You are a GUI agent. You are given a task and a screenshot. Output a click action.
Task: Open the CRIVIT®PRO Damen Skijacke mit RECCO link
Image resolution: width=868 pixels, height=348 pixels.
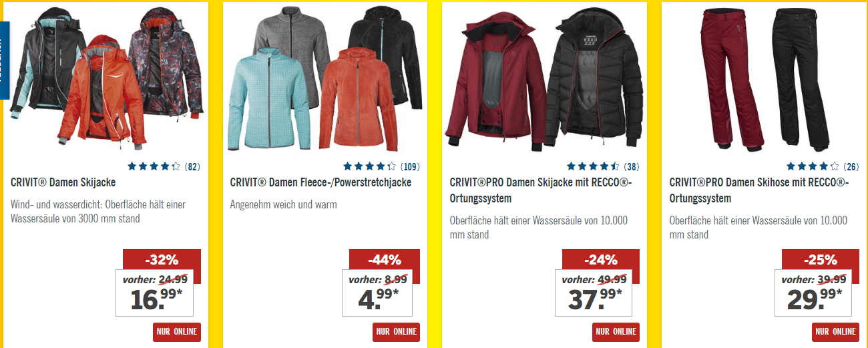541,190
